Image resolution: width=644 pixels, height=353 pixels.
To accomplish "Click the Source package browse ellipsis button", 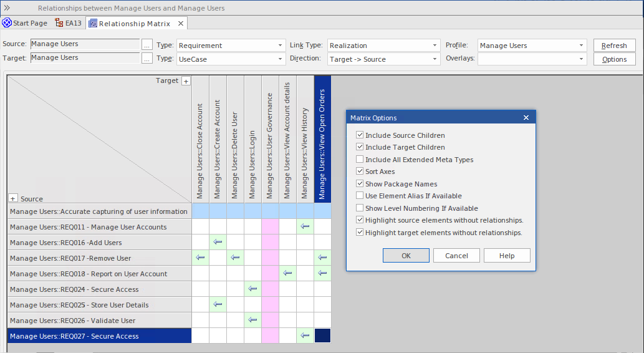I will [x=147, y=45].
